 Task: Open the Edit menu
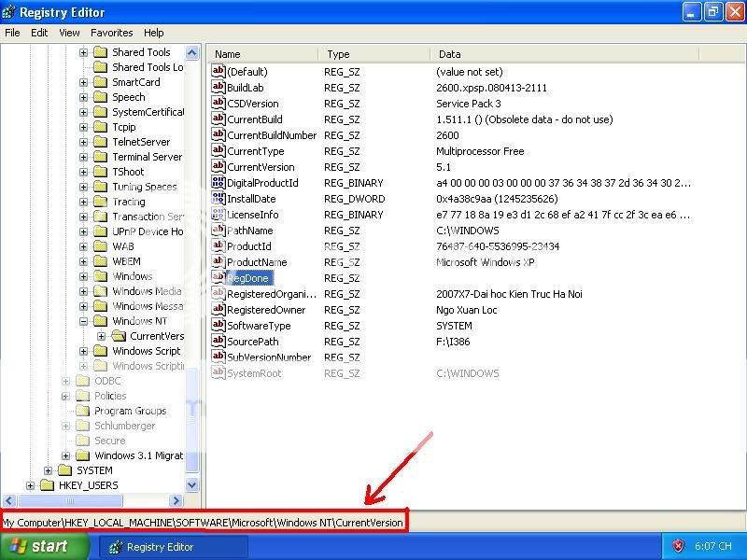(39, 33)
